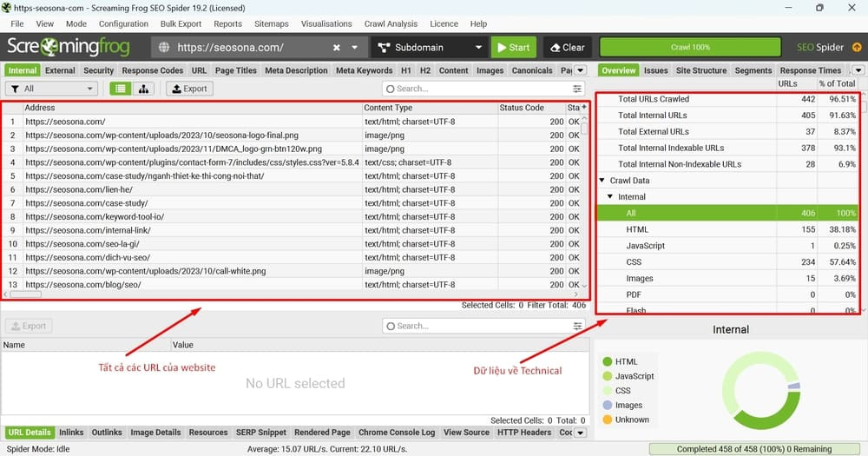Select the https://seosona.com/keyword-tool-io/ row
Screen dimensions: 868x456
(293, 216)
